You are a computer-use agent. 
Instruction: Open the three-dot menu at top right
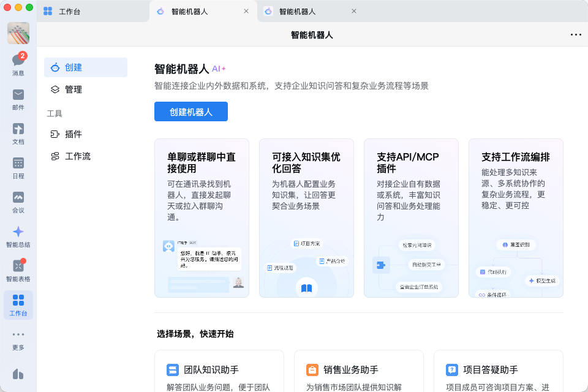pyautogui.click(x=576, y=35)
